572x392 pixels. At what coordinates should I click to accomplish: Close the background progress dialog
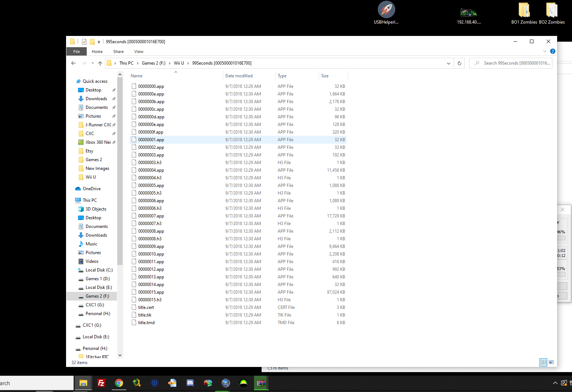tap(563, 209)
